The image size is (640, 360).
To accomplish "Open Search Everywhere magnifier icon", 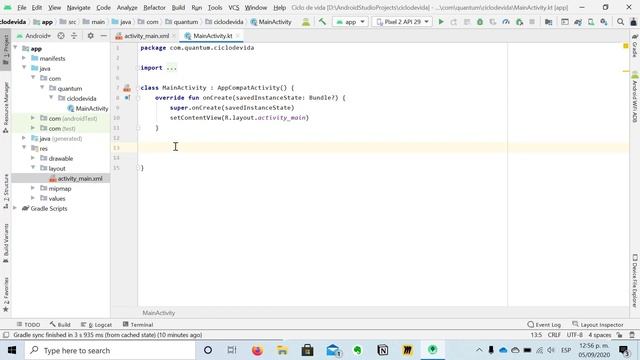I will [x=620, y=22].
